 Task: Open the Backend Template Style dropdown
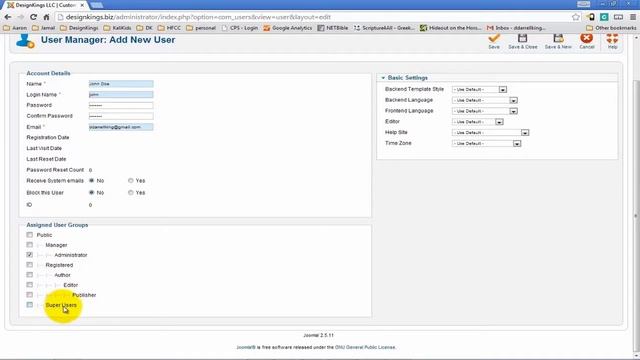pos(479,89)
